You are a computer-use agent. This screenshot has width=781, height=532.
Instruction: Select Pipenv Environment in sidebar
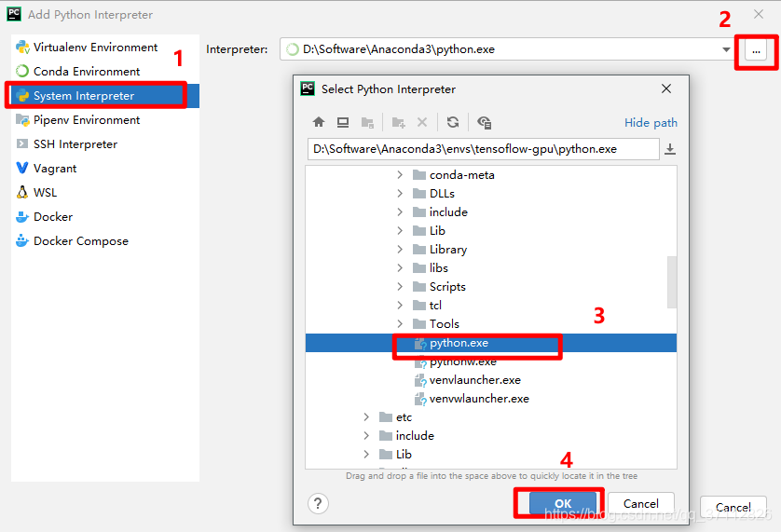click(105, 120)
